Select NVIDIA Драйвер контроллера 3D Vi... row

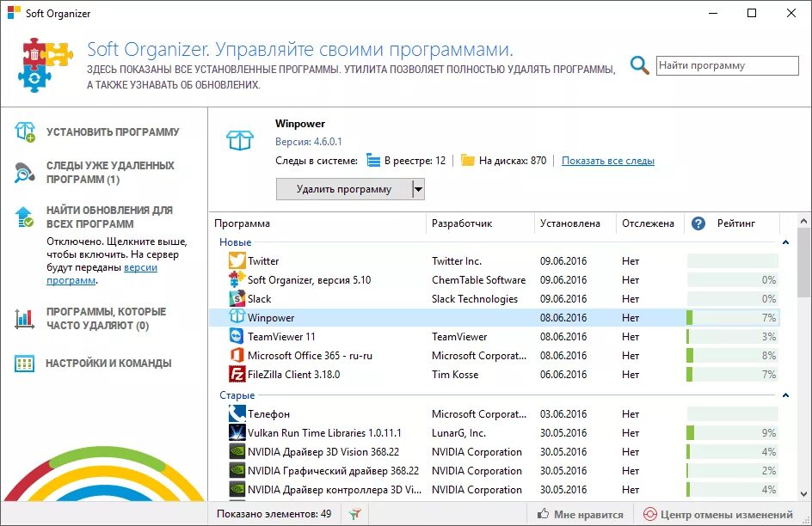[495, 490]
